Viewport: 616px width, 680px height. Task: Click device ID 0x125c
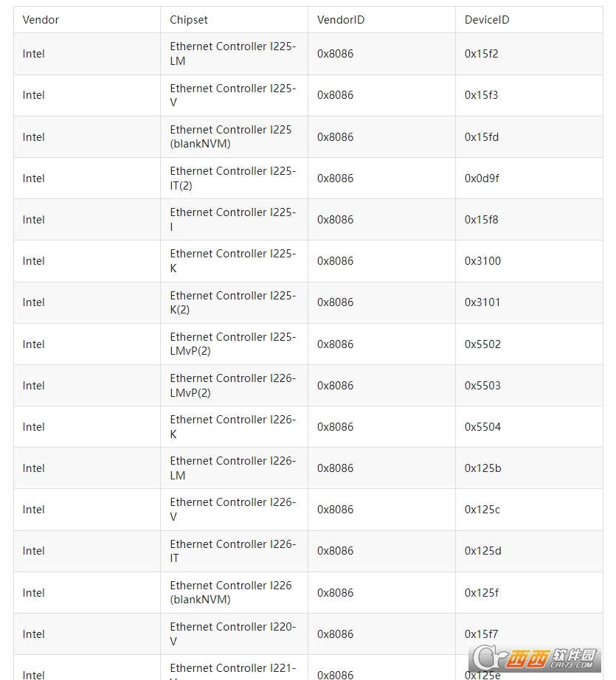(x=482, y=510)
